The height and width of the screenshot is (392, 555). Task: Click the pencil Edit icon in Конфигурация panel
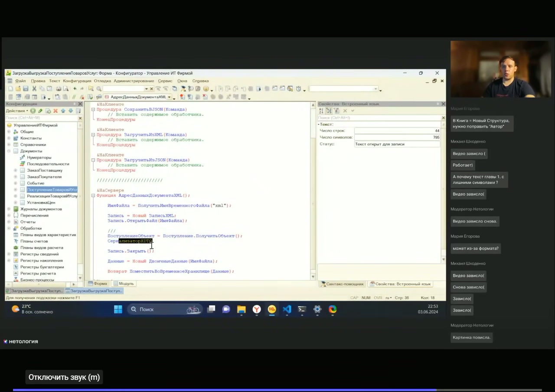[x=40, y=111]
